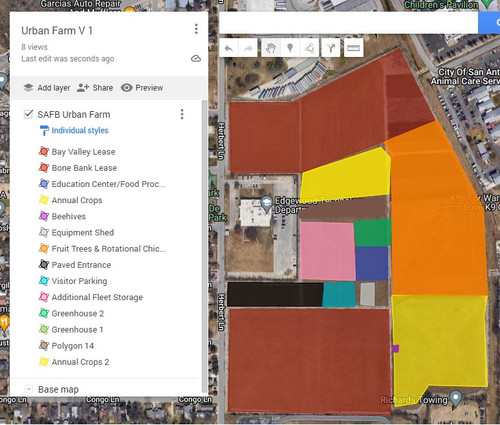500x425 pixels.
Task: Select the Measure distances ruler tool
Action: tap(353, 48)
